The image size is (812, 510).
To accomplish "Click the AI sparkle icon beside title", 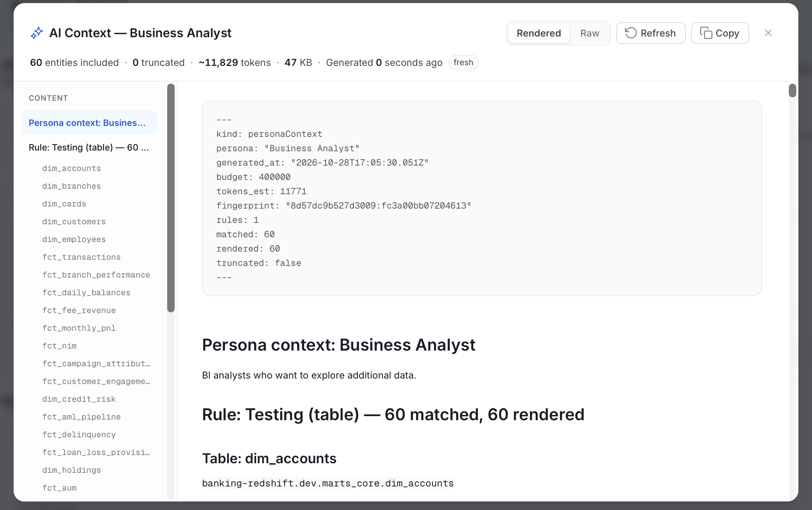I will (37, 33).
